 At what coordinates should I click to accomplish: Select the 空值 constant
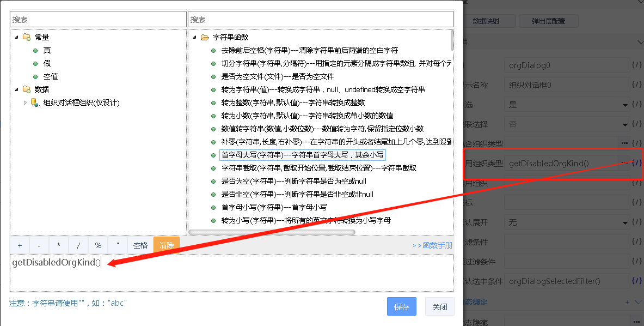[x=51, y=76]
